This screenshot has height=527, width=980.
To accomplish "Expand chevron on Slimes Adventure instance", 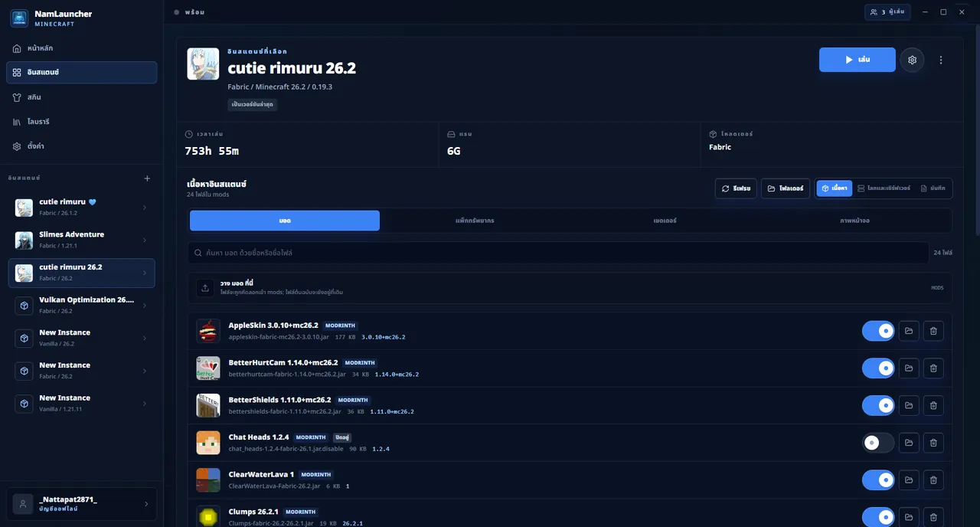I will [x=145, y=241].
